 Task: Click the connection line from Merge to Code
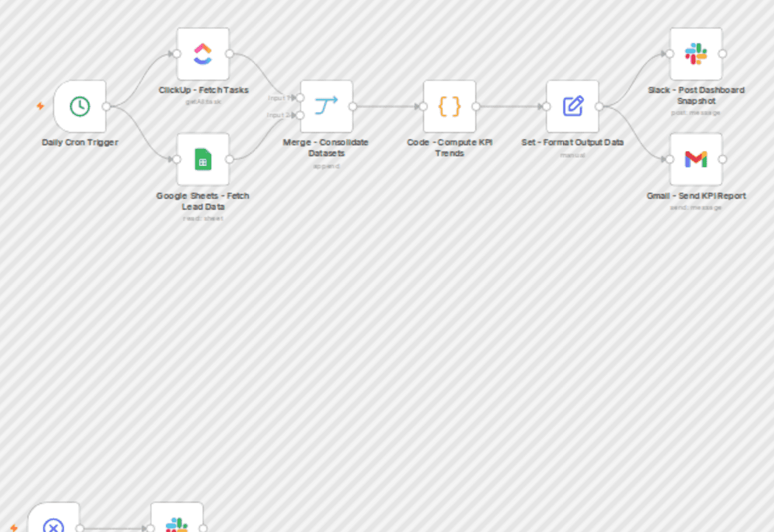tap(388, 106)
